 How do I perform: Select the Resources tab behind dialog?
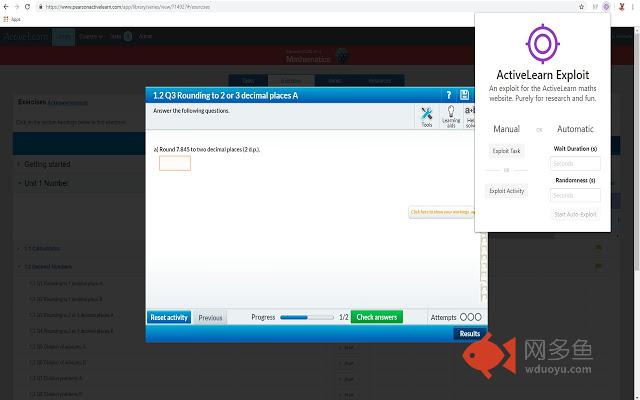click(380, 81)
